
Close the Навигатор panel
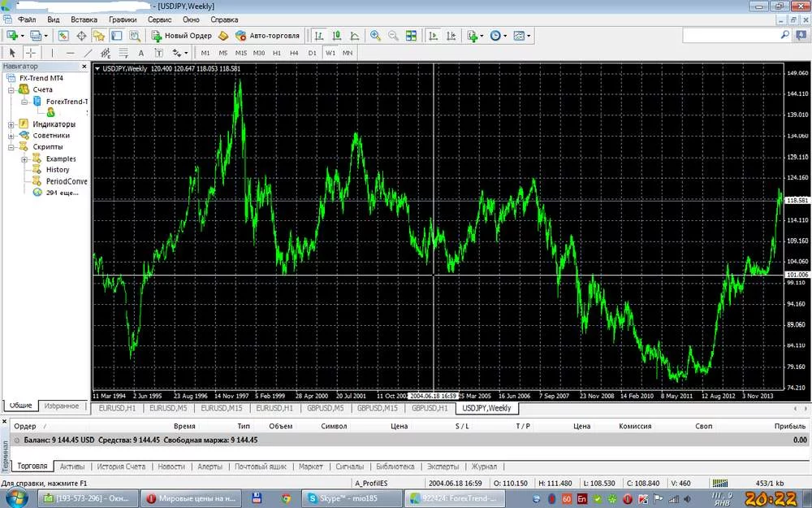pyautogui.click(x=84, y=67)
